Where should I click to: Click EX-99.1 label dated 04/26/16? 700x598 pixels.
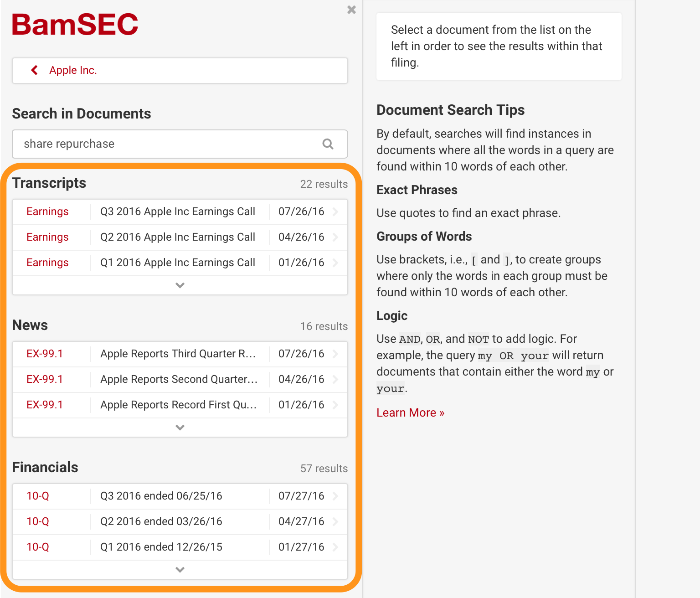tap(45, 379)
